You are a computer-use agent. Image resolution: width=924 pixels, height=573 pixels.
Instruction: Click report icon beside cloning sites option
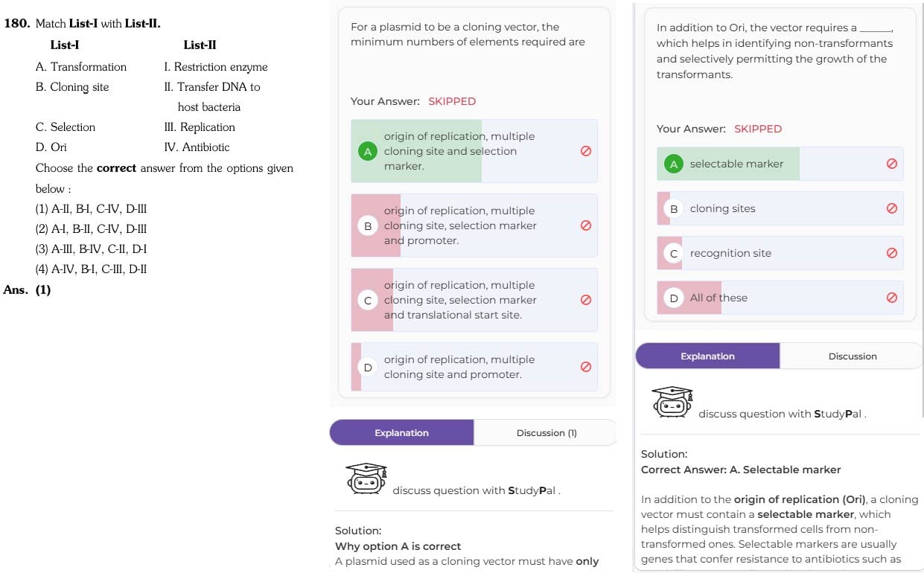[x=892, y=208]
